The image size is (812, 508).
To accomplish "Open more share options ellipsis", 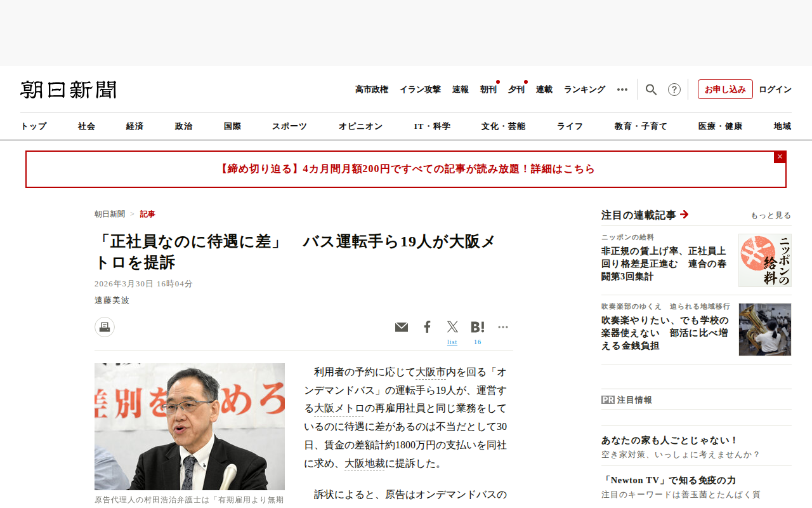I will coord(503,327).
